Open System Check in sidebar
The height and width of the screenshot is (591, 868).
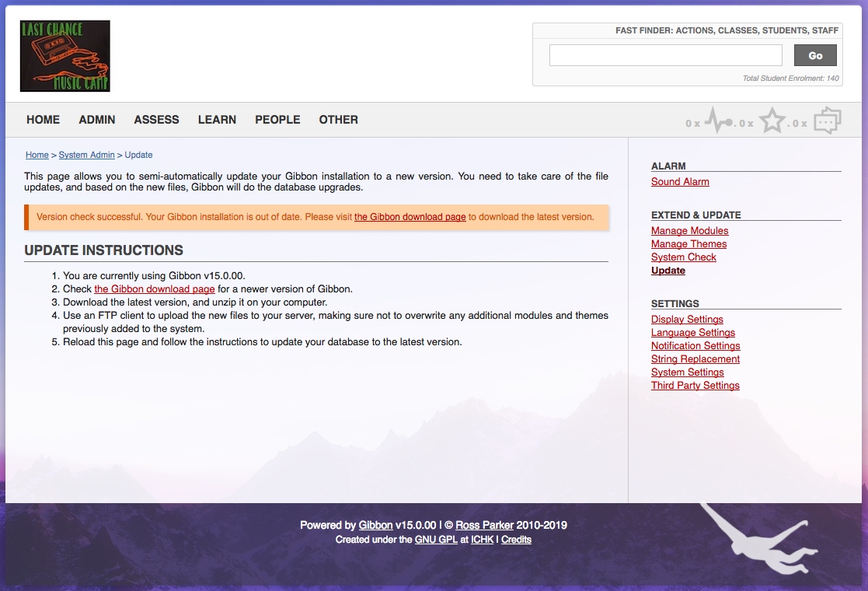[x=684, y=257]
